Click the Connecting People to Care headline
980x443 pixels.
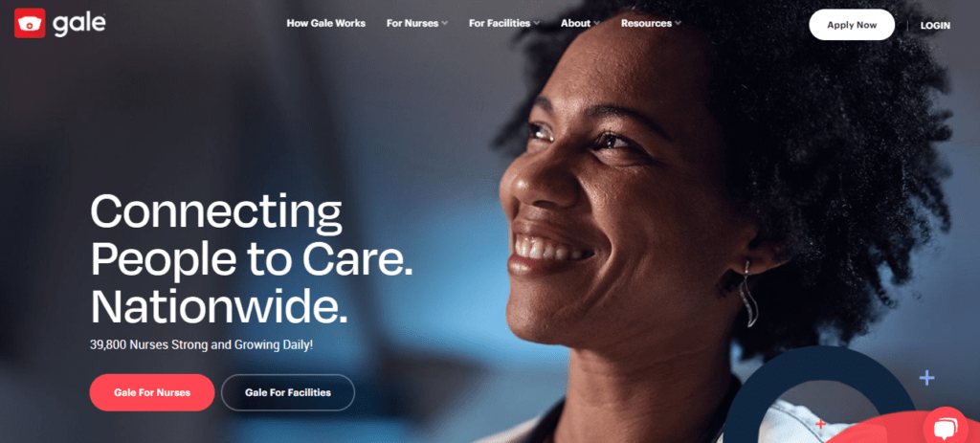[x=252, y=258]
